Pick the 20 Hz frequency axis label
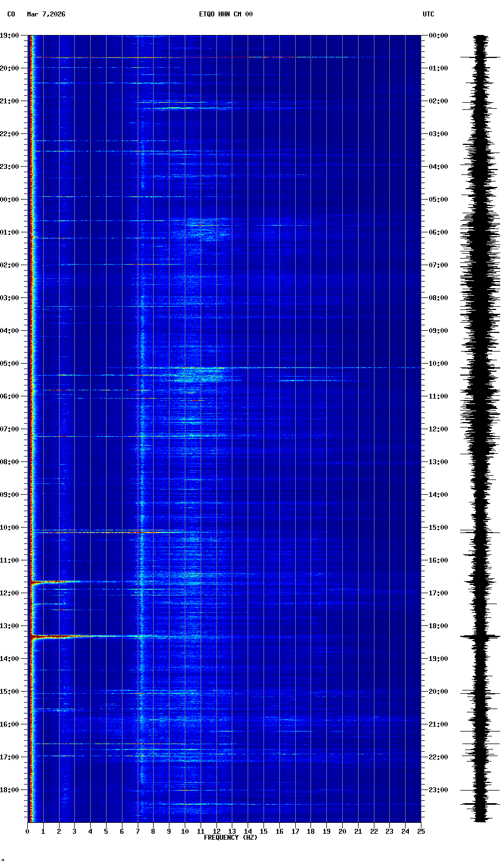 point(342,832)
